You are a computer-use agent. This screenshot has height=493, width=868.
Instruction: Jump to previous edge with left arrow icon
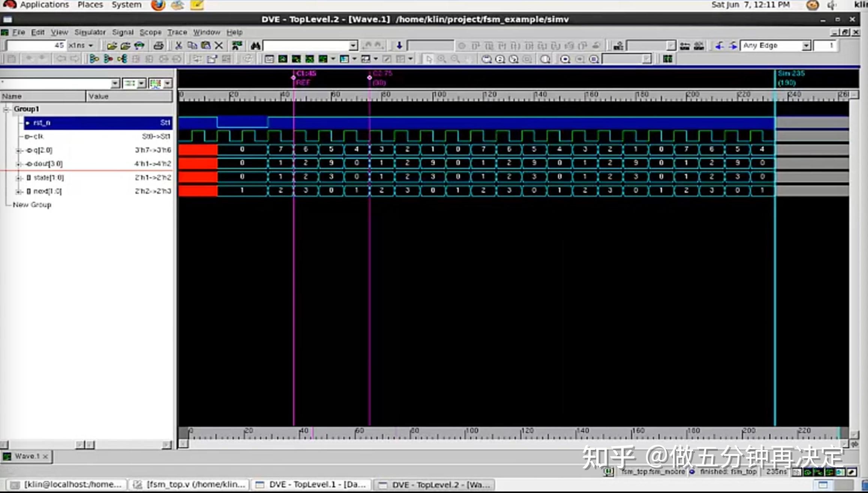click(x=719, y=45)
